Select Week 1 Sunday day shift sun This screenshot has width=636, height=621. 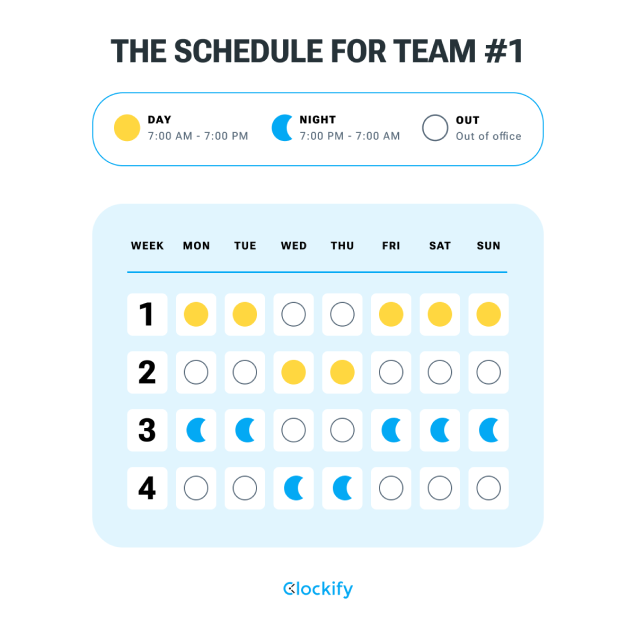point(488,314)
